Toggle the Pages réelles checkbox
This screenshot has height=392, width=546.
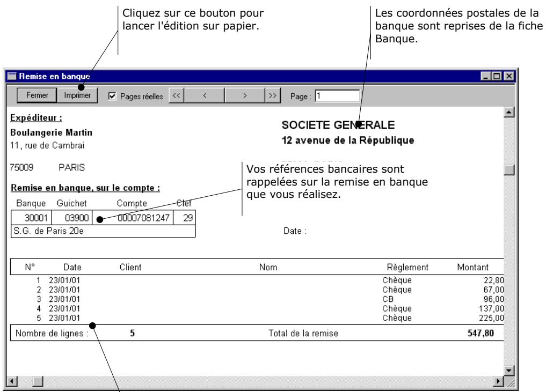[x=112, y=96]
